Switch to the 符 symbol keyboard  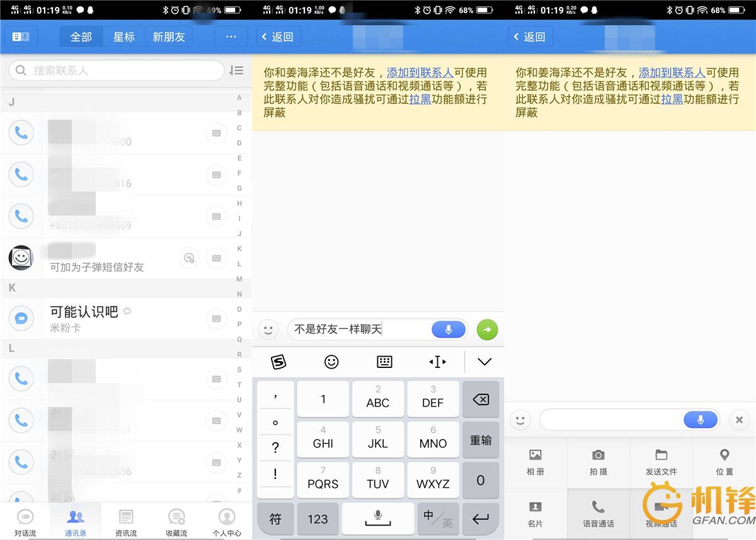coord(275,519)
